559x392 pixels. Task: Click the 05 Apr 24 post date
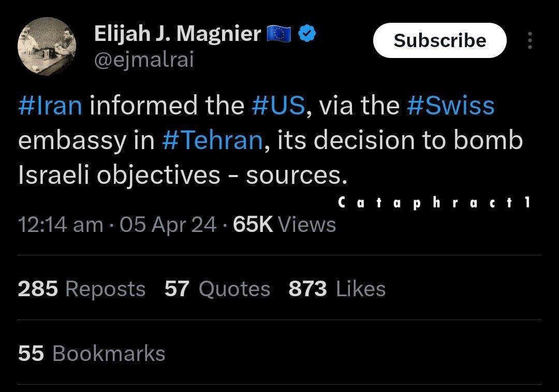[168, 225]
